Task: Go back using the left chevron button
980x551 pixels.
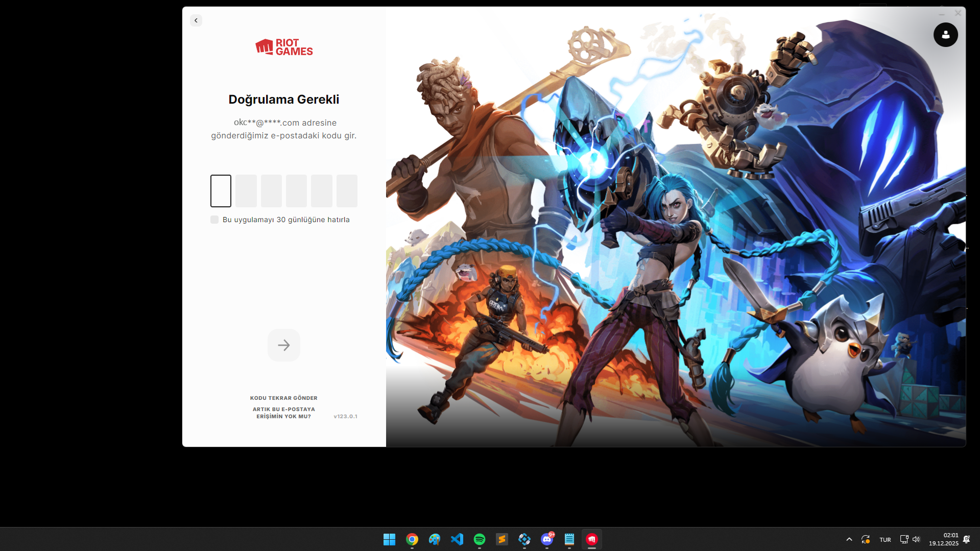Action: pyautogui.click(x=196, y=20)
